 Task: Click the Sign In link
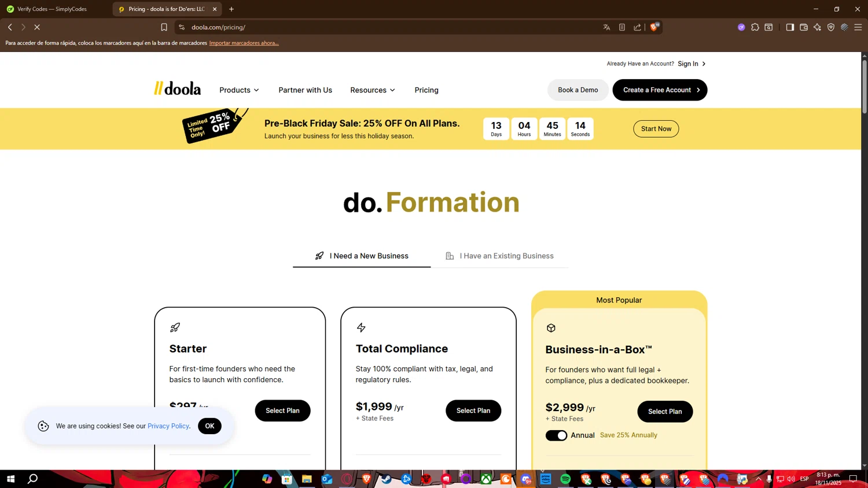[692, 64]
